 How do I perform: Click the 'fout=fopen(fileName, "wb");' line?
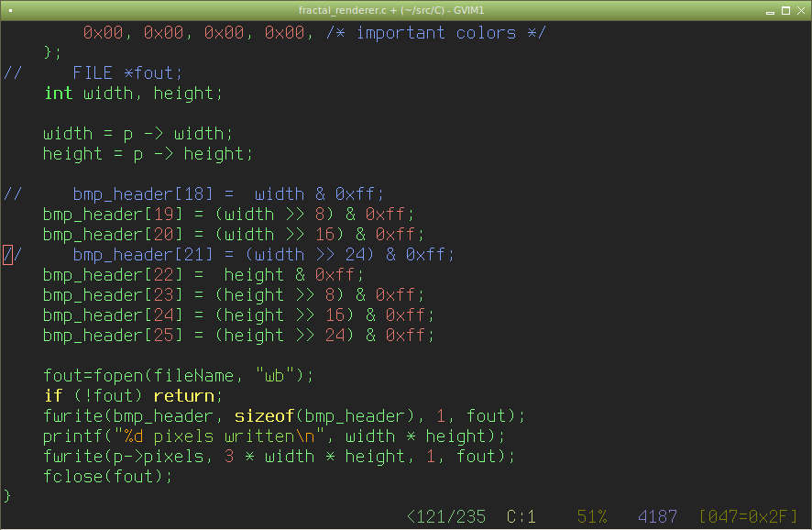[x=178, y=376]
